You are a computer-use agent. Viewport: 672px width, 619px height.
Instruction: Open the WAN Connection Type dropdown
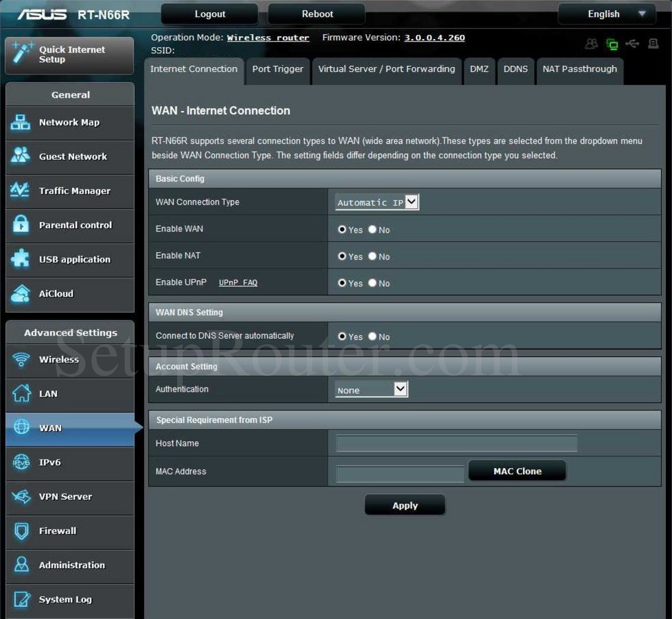tap(377, 202)
